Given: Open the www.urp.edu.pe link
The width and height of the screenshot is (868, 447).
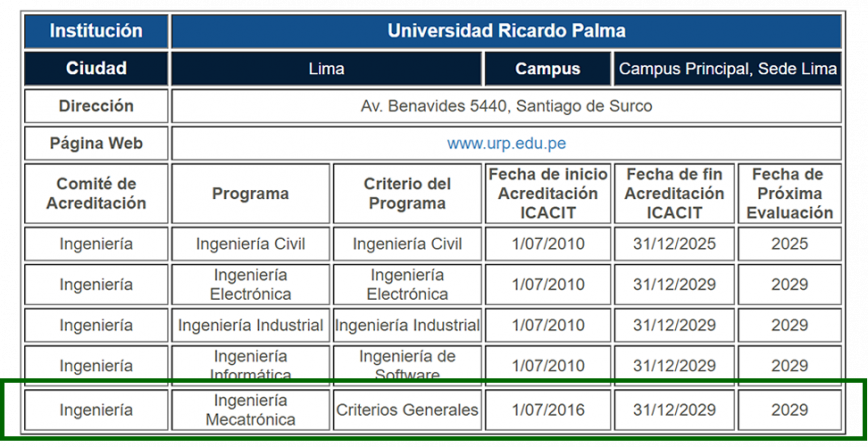Looking at the screenshot, I should 506,143.
